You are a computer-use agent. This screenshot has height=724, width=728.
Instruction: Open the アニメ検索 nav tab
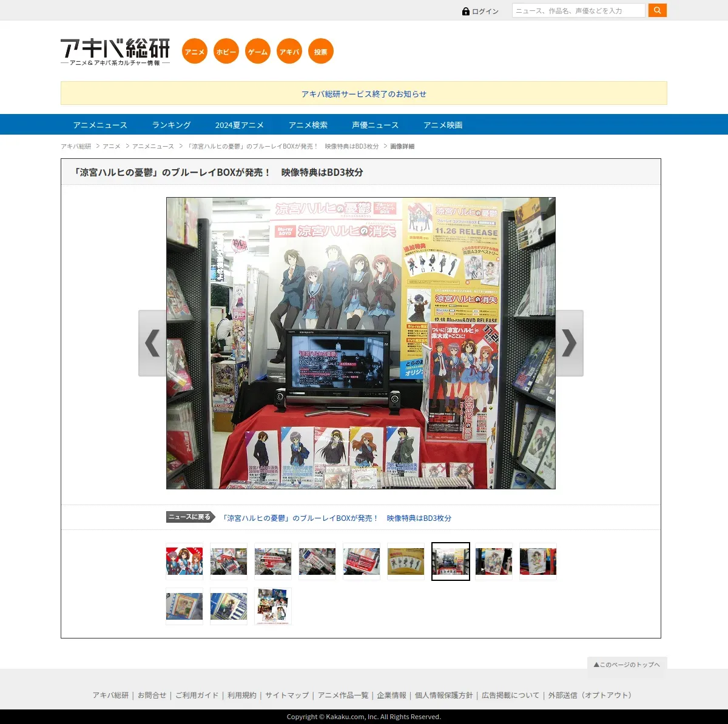pyautogui.click(x=308, y=125)
